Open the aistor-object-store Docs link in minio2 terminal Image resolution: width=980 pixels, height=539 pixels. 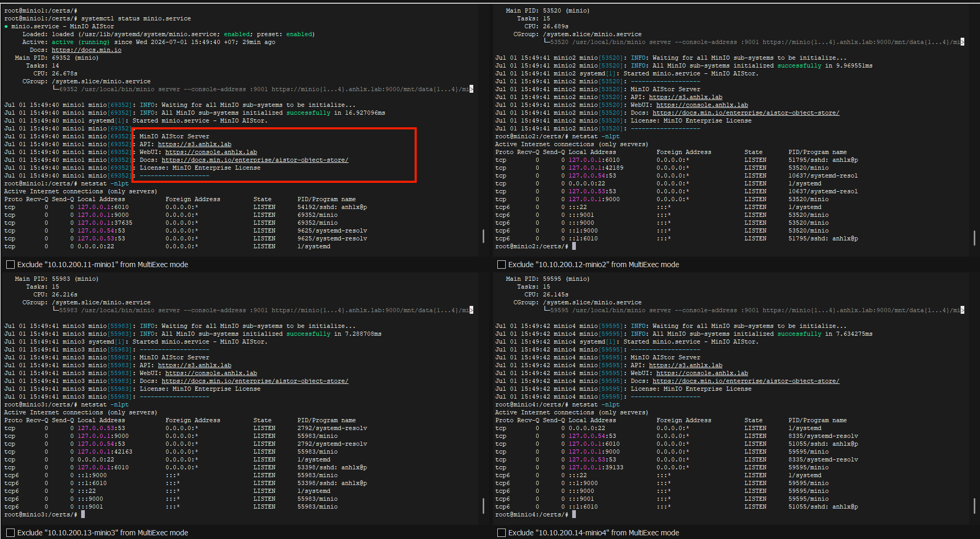(x=746, y=113)
